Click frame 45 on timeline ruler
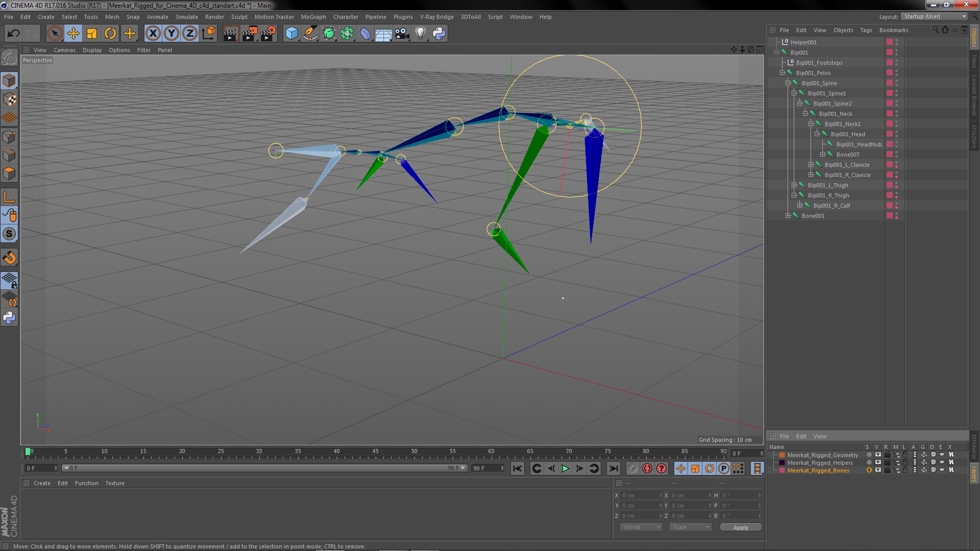The width and height of the screenshot is (980, 551). tap(376, 452)
